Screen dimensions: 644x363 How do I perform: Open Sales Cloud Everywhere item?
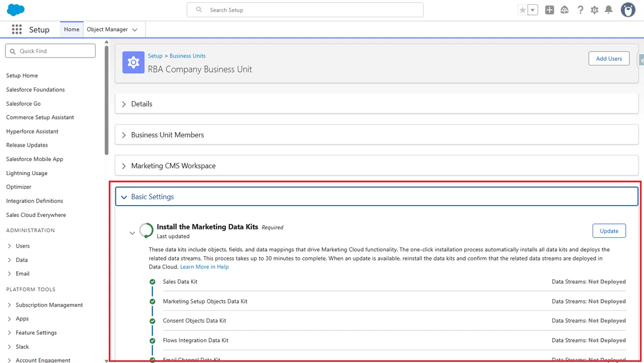pos(36,215)
